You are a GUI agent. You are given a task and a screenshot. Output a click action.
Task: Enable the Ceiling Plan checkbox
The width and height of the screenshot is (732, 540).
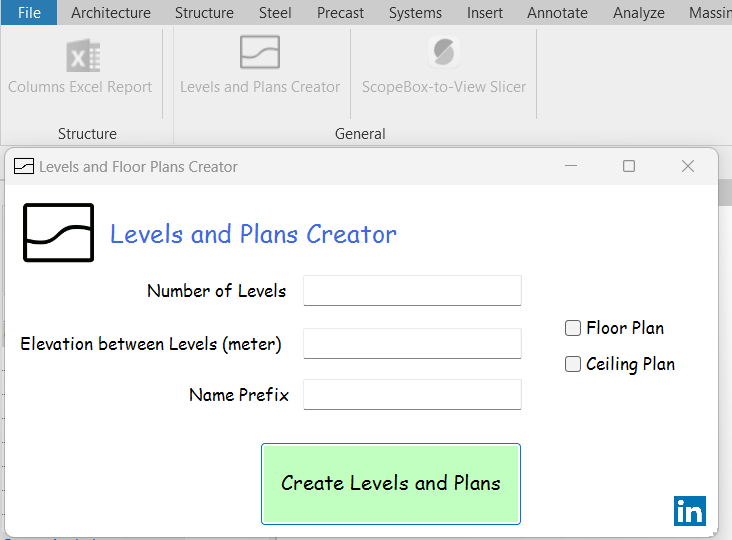573,364
